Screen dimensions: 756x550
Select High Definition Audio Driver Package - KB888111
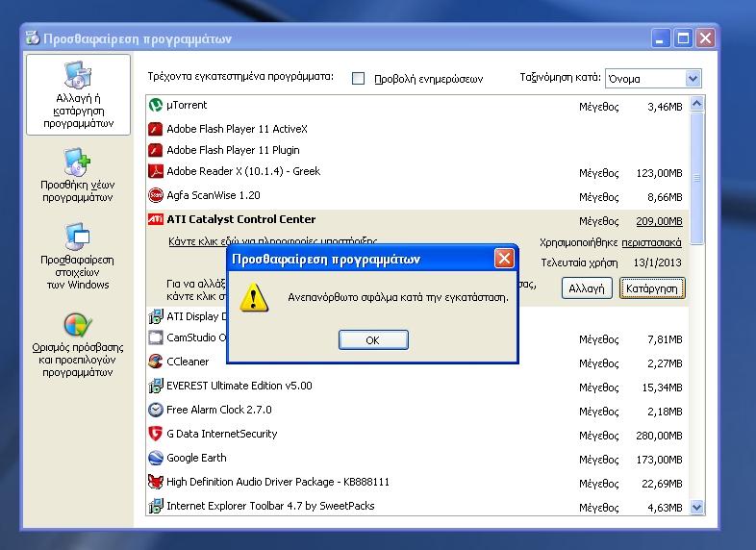(278, 482)
